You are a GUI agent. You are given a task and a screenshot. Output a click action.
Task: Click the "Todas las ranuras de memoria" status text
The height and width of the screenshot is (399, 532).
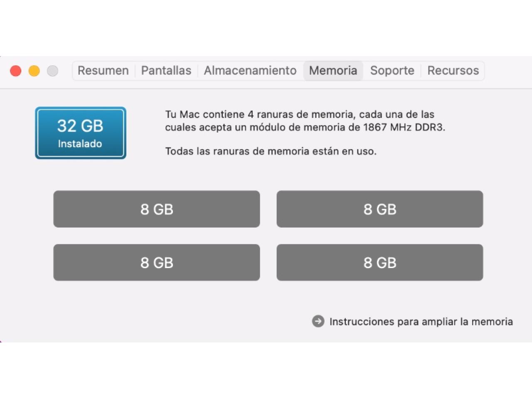pos(271,151)
